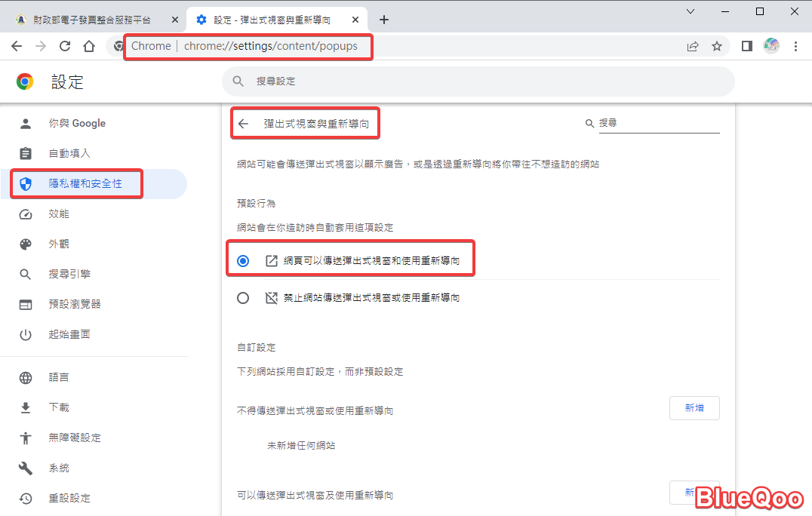The height and width of the screenshot is (516, 812).
Task: Select 網頁可以傳送彈出式視窗和使用重新導向 radio option
Action: click(x=243, y=261)
